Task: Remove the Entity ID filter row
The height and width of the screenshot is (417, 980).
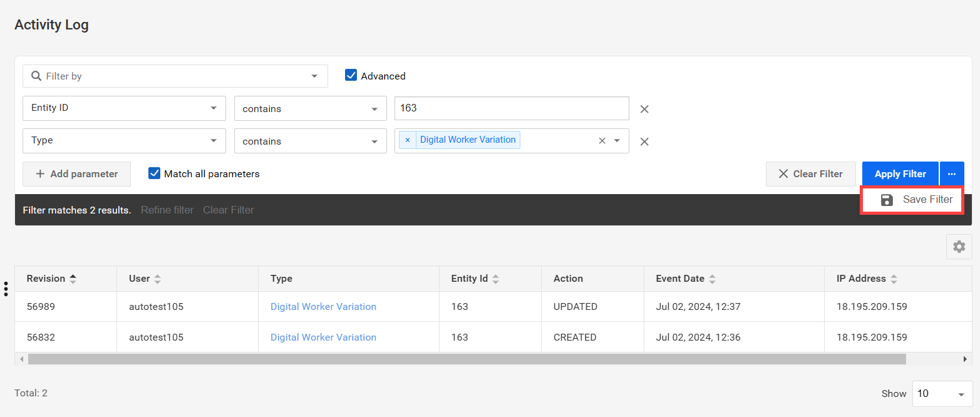Action: (644, 109)
